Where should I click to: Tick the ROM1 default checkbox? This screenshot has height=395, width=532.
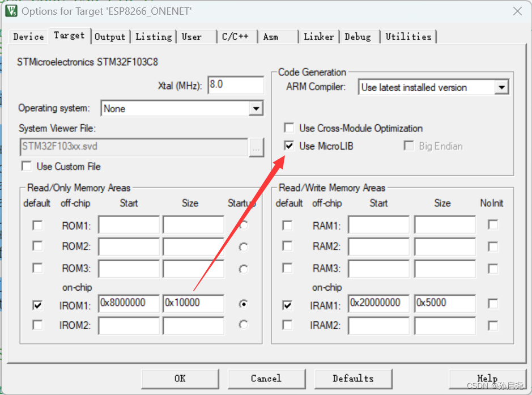click(x=37, y=226)
